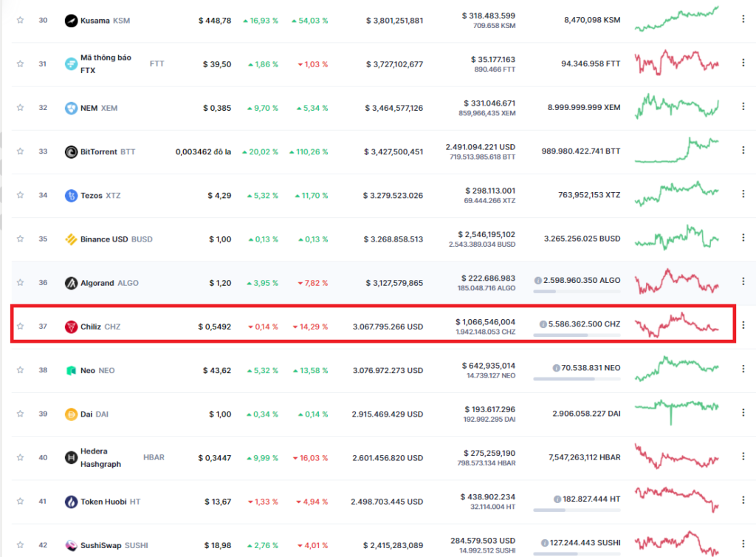Star the Dai row
The image size is (756, 557).
(x=20, y=414)
